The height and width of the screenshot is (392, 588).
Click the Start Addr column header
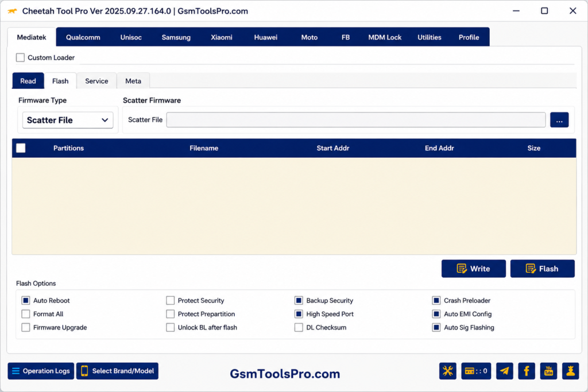click(x=333, y=148)
